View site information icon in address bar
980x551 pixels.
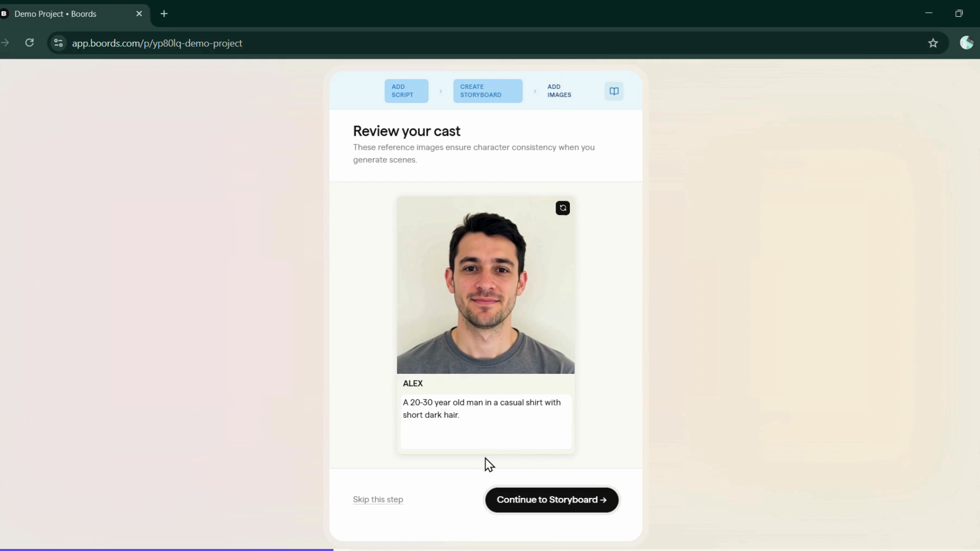click(x=59, y=43)
